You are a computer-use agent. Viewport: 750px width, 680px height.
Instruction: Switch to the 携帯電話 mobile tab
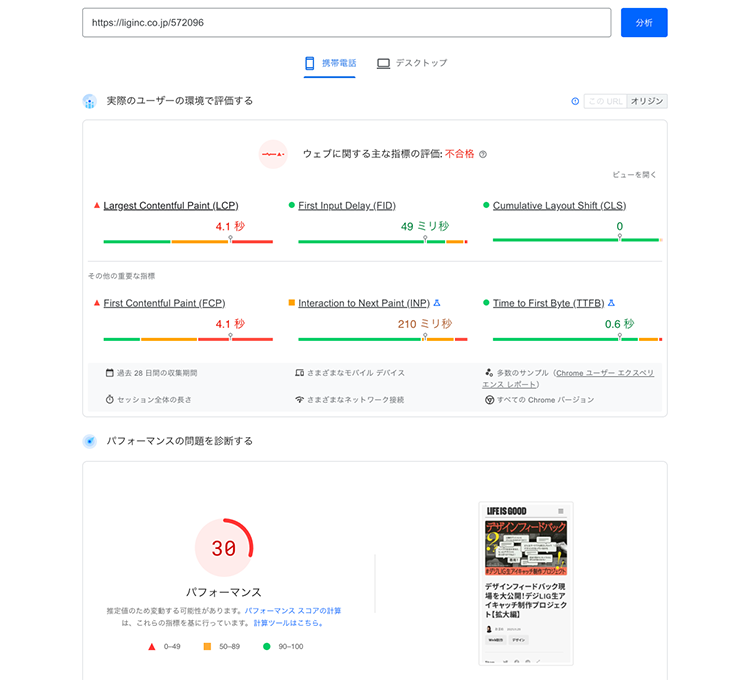coord(330,63)
